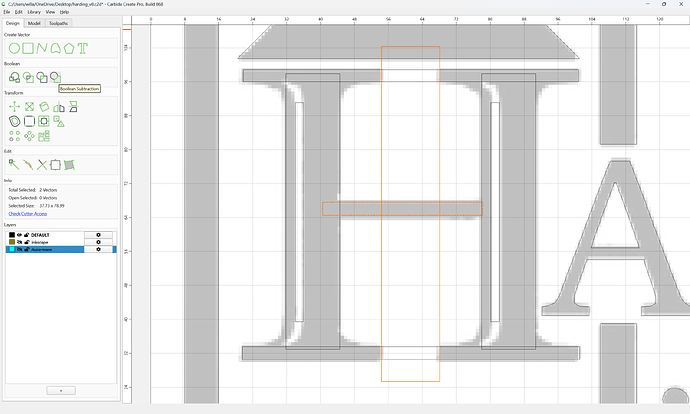The height and width of the screenshot is (414, 690).
Task: Click cyan color swatch of selected layer
Action: click(12, 249)
